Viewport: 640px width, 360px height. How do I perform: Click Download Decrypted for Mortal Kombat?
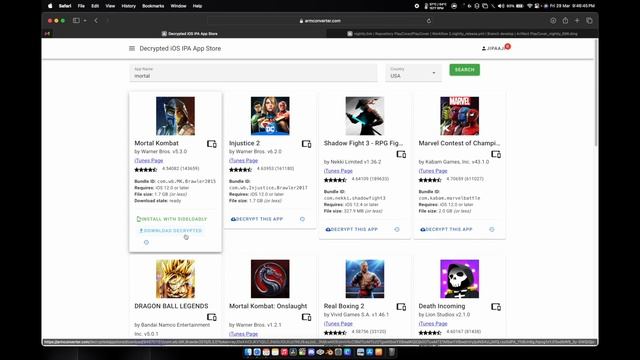(x=171, y=231)
